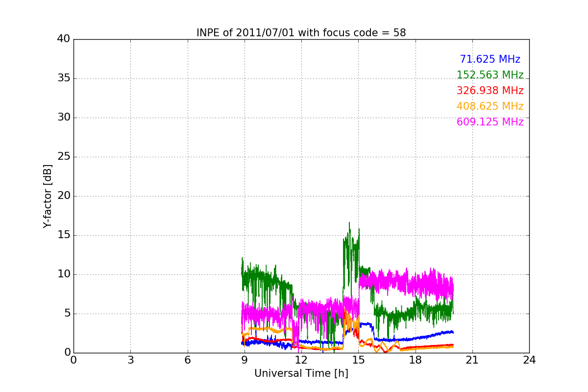The image size is (588, 392).
Task: Select the red 326.938 MHz legend label
Action: 490,91
